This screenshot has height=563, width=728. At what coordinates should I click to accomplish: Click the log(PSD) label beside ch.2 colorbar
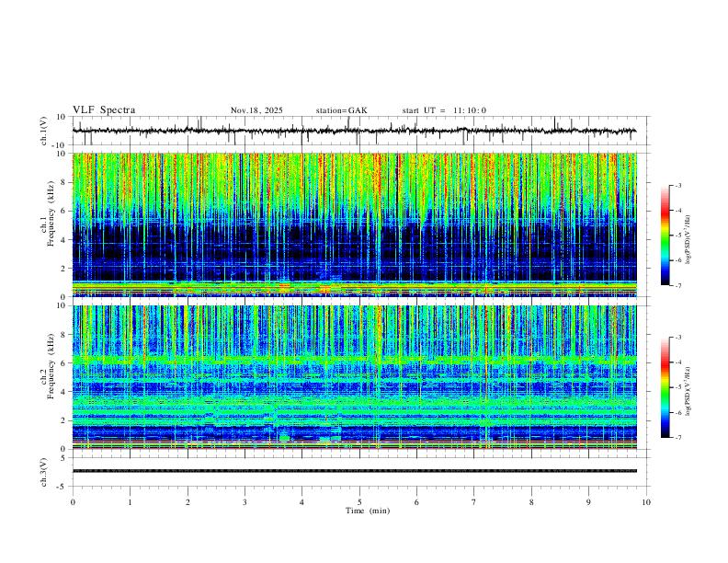click(x=688, y=391)
